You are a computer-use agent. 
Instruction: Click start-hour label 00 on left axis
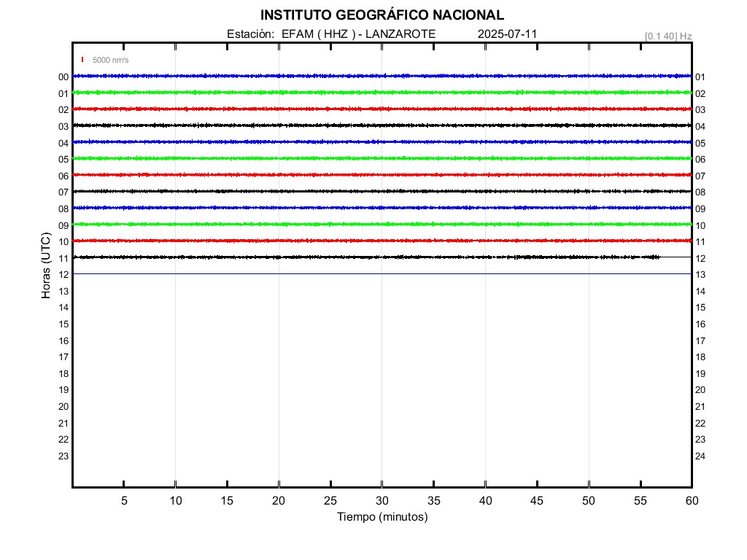click(63, 77)
